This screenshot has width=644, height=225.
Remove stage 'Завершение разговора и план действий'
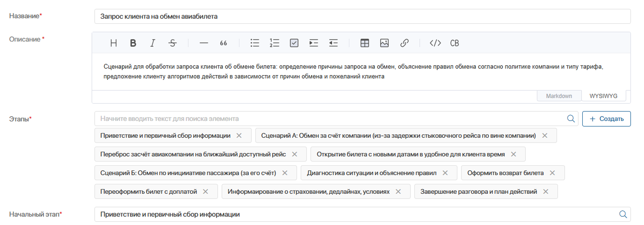pyautogui.click(x=546, y=191)
